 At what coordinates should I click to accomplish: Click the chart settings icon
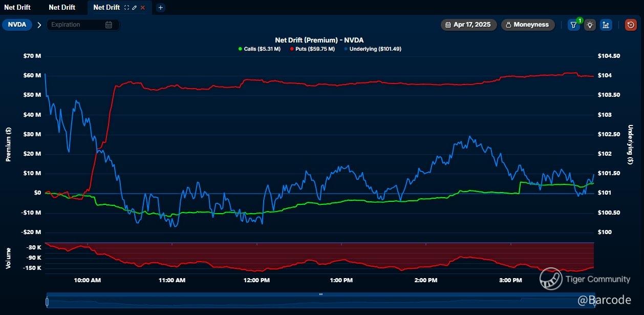tap(606, 25)
